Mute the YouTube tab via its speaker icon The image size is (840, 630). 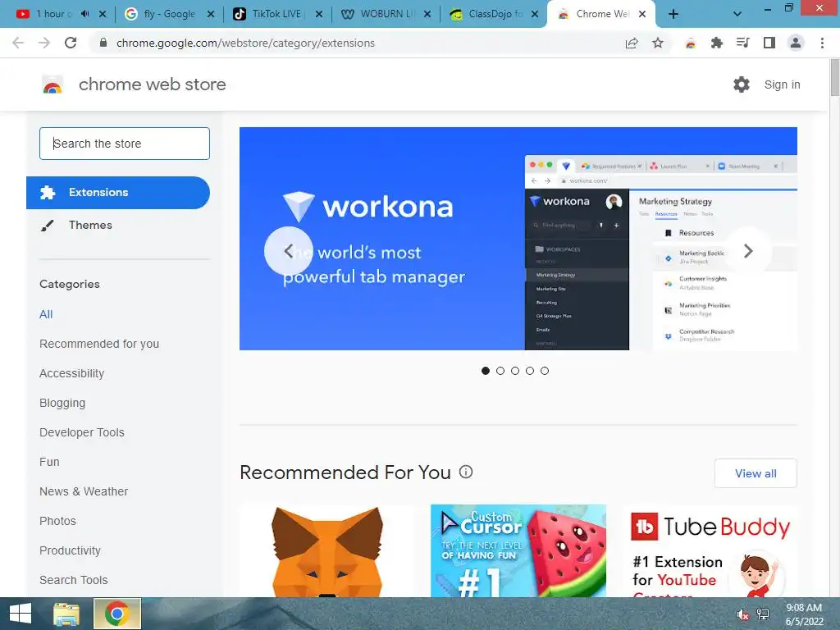pyautogui.click(x=84, y=14)
